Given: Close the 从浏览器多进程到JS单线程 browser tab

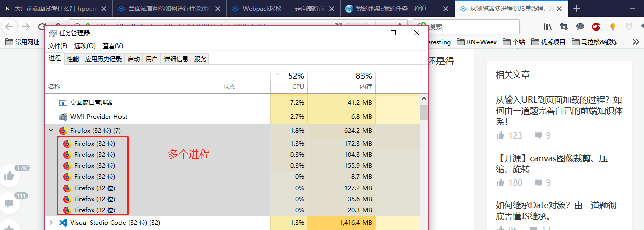Looking at the screenshot, I should pyautogui.click(x=559, y=9).
